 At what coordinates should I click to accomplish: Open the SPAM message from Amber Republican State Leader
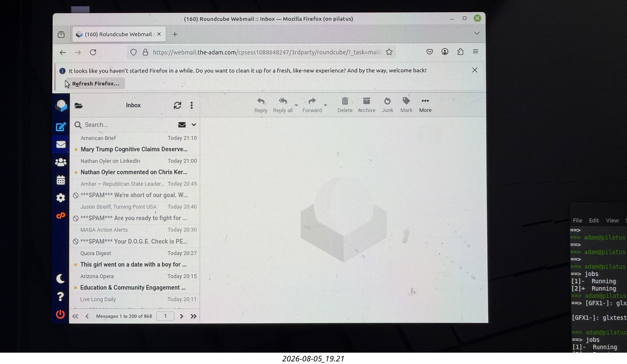(x=135, y=190)
